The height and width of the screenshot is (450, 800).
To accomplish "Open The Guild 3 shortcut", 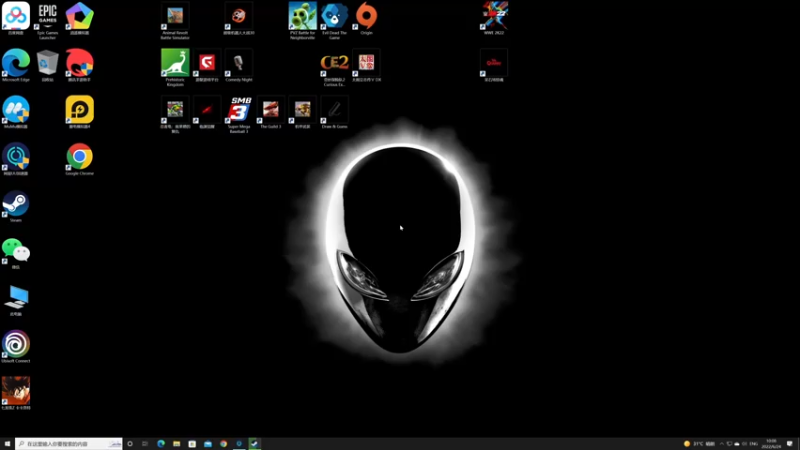I will click(x=271, y=112).
